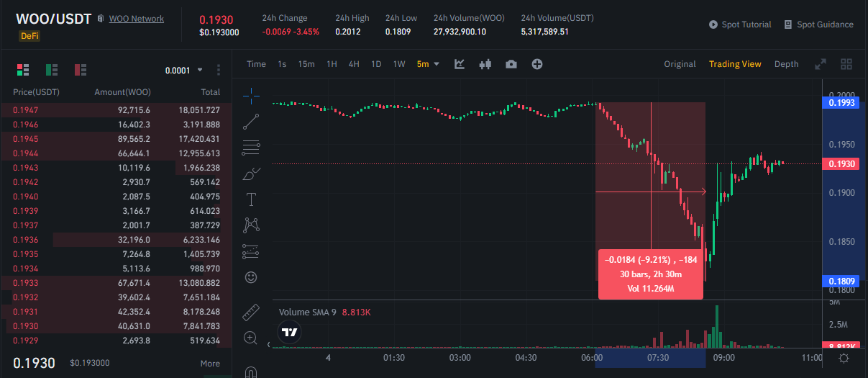
Task: Show order book with both bids and asks
Action: point(23,70)
